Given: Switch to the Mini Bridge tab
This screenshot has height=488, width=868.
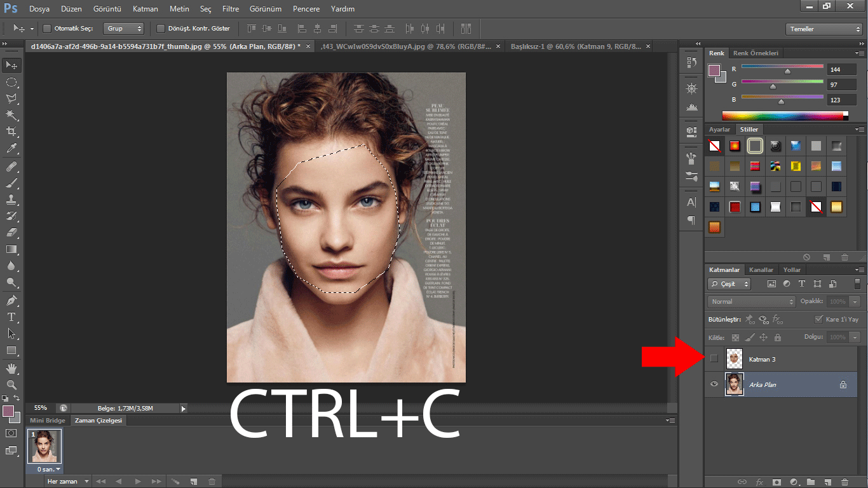Looking at the screenshot, I should (48, 421).
